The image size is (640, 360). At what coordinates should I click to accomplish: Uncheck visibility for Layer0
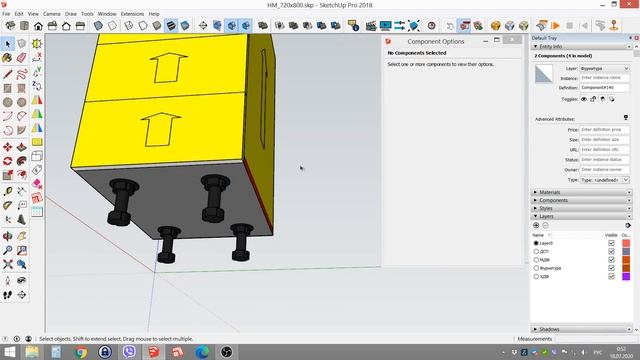(611, 243)
